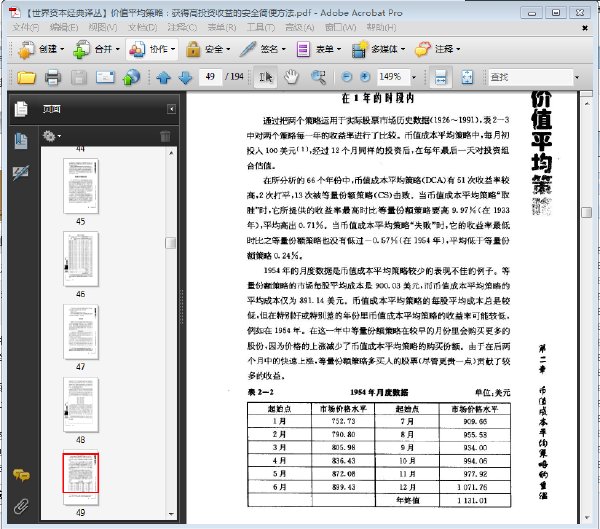Select page 46 thumbnail

(x=81, y=259)
